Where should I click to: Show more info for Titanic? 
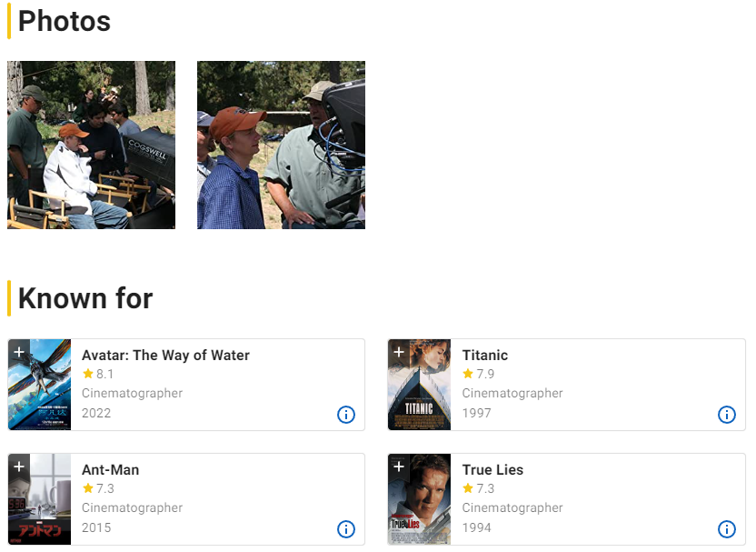click(x=727, y=415)
